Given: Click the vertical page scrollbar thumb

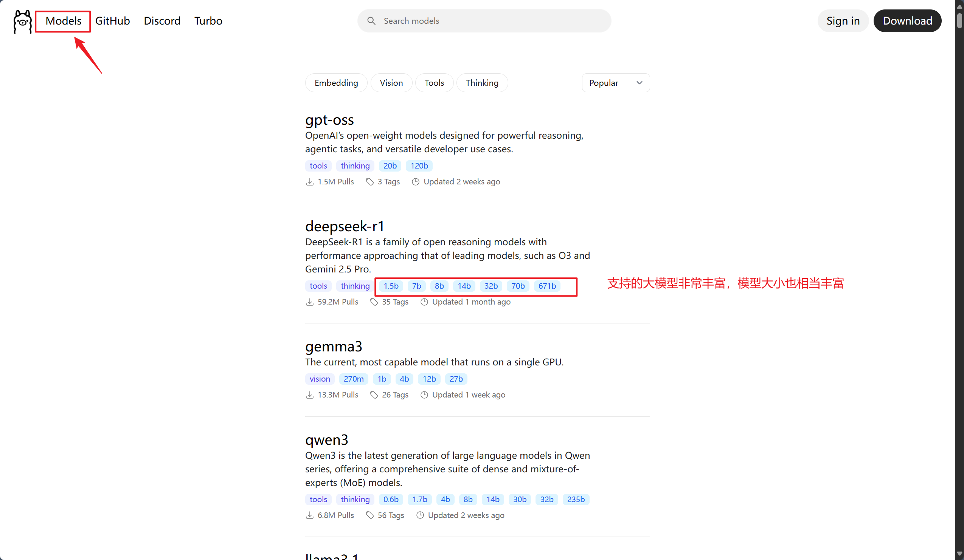Looking at the screenshot, I should tap(959, 21).
